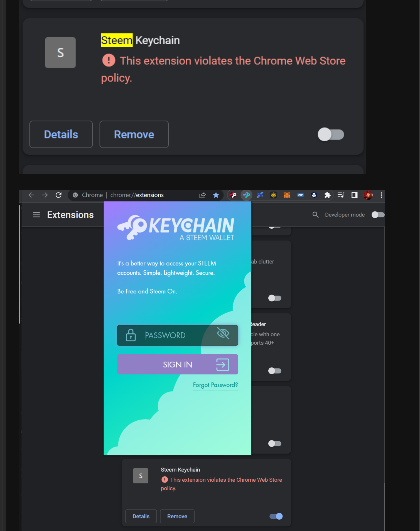Click the 'It's a better way' description
420x531 pixels.
[x=166, y=268]
